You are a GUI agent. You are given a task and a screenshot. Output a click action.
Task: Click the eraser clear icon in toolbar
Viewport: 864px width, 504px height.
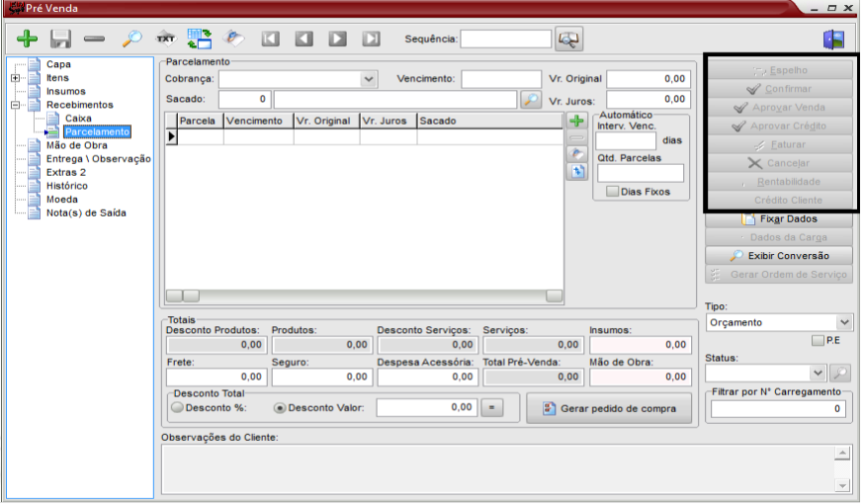click(233, 39)
